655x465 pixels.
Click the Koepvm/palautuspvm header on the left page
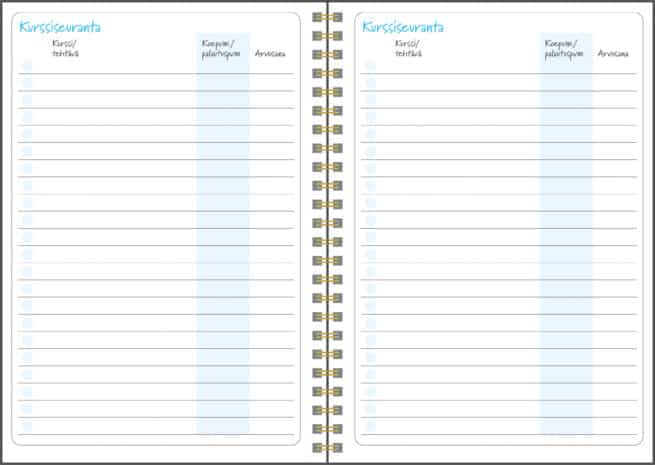click(x=221, y=49)
